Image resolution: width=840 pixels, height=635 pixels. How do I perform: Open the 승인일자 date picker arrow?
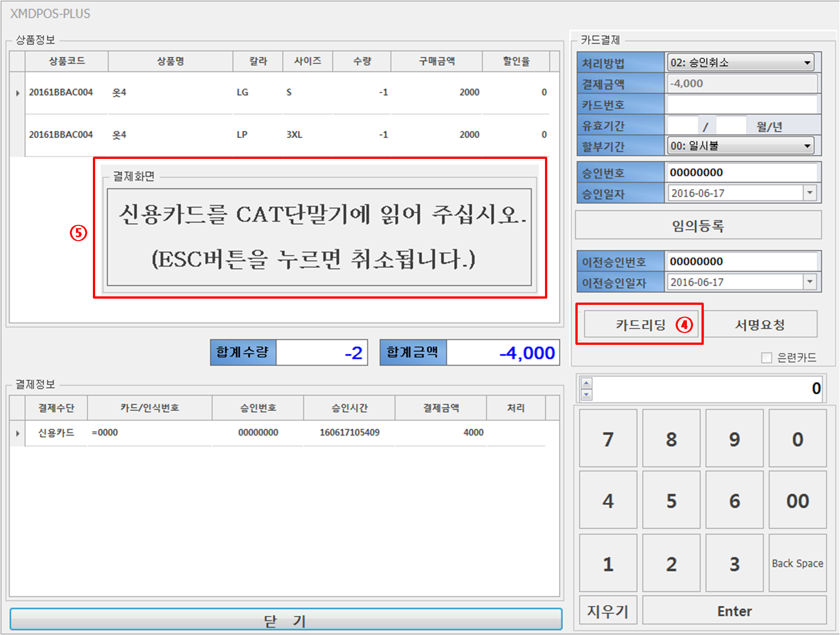(x=810, y=193)
